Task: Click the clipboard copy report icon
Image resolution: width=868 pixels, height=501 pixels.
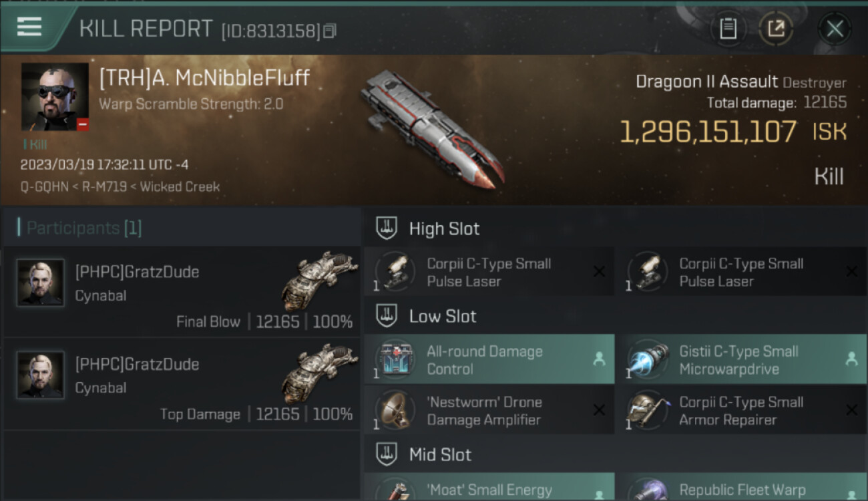Action: (728, 29)
